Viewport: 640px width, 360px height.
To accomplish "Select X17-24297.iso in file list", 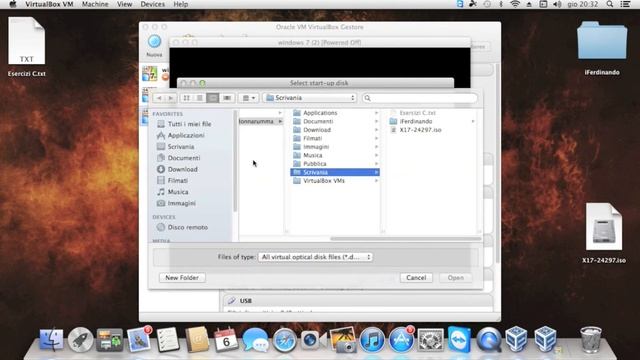I will tap(433, 130).
